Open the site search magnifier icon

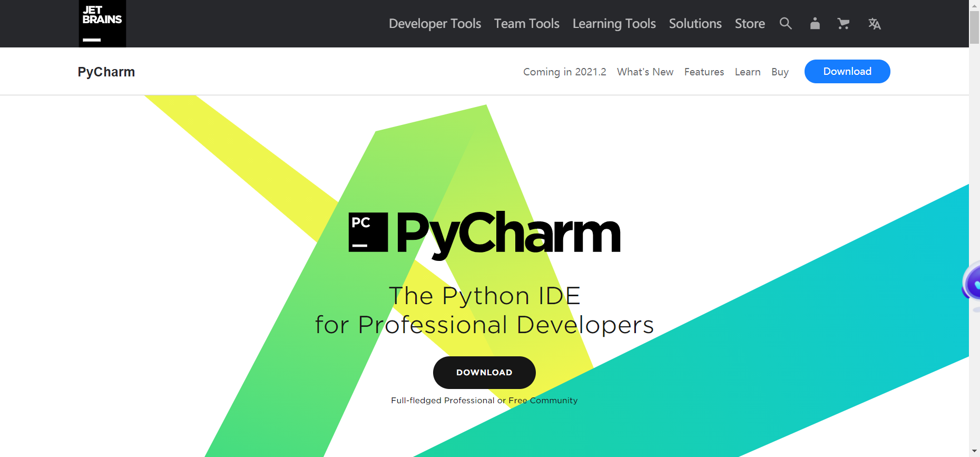coord(786,24)
